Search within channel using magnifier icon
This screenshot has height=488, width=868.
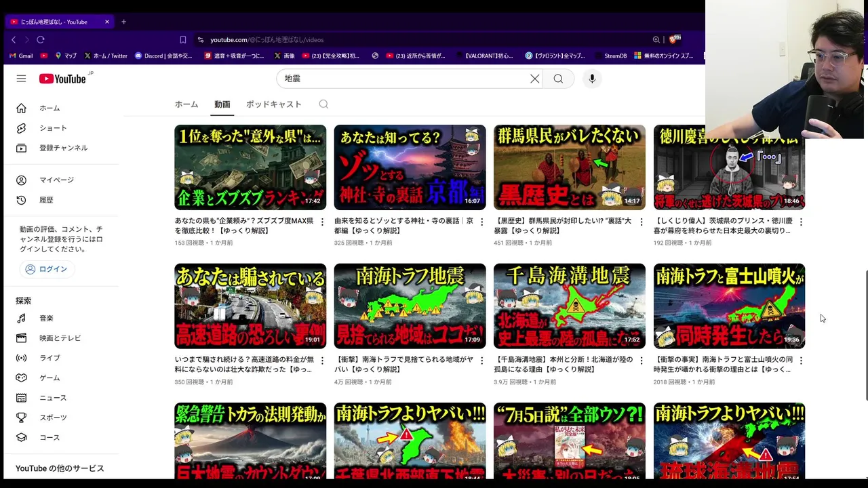(x=323, y=104)
